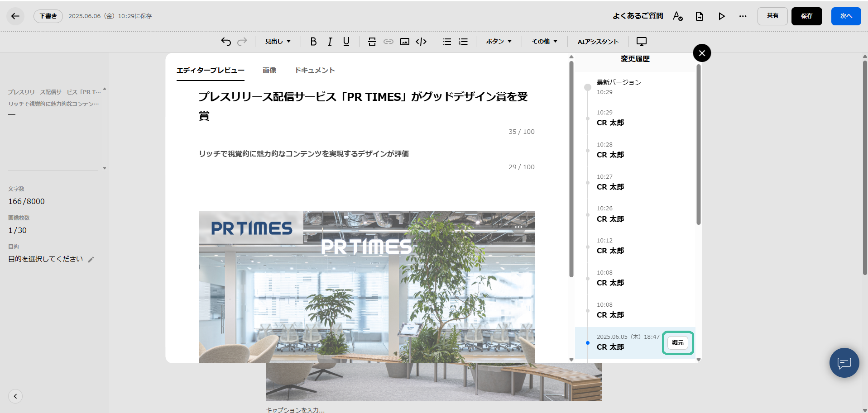The width and height of the screenshot is (868, 413).
Task: Click the undo arrow icon
Action: click(226, 42)
